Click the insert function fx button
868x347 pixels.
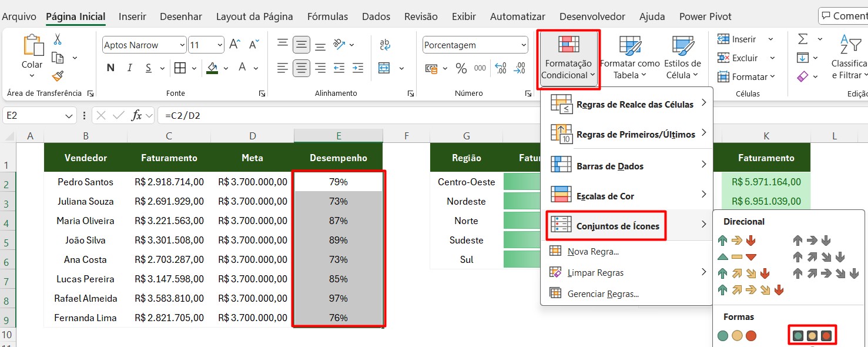coord(136,116)
